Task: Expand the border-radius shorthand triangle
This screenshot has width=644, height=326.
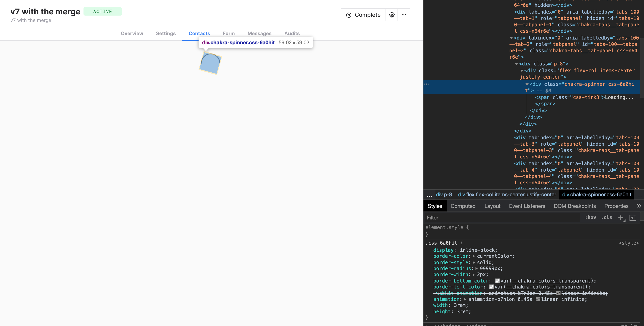Action: coord(476,269)
